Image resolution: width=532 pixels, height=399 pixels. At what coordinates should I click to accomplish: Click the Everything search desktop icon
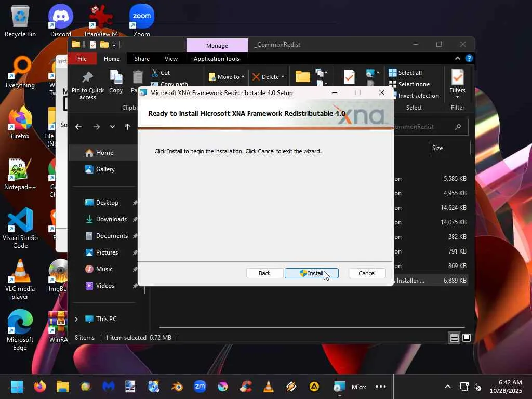[x=20, y=72]
